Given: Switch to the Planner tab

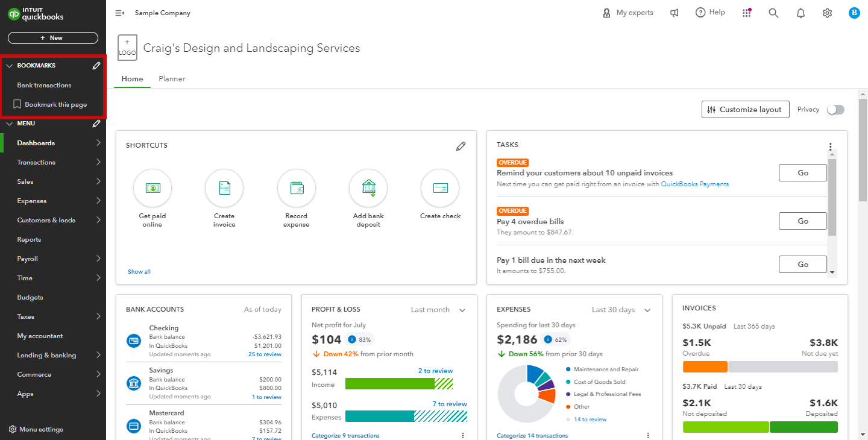Looking at the screenshot, I should (172, 79).
